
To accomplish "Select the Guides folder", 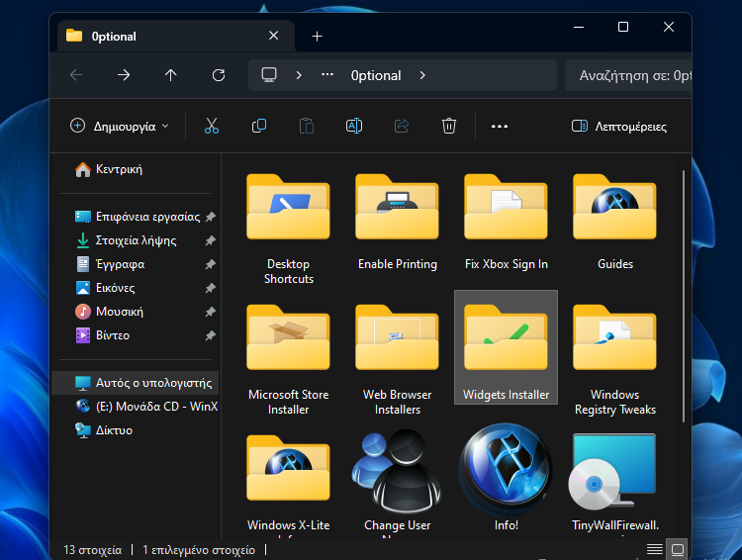I will (614, 222).
